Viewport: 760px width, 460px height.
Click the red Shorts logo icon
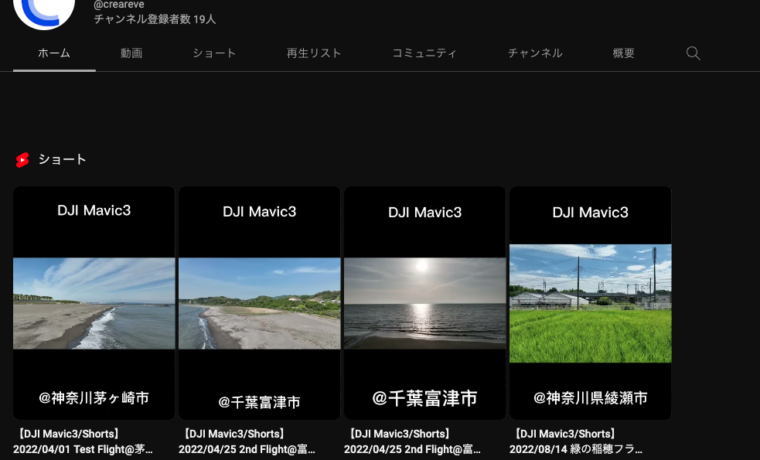coord(22,159)
